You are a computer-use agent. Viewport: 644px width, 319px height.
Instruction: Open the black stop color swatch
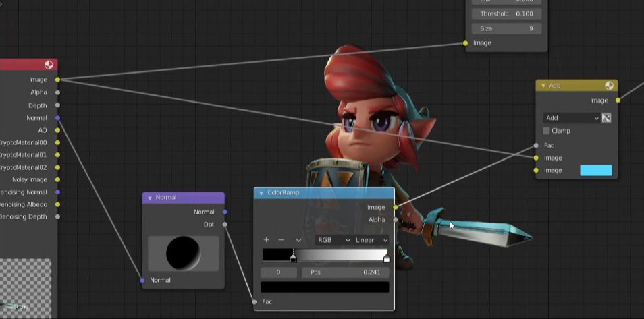coord(325,287)
